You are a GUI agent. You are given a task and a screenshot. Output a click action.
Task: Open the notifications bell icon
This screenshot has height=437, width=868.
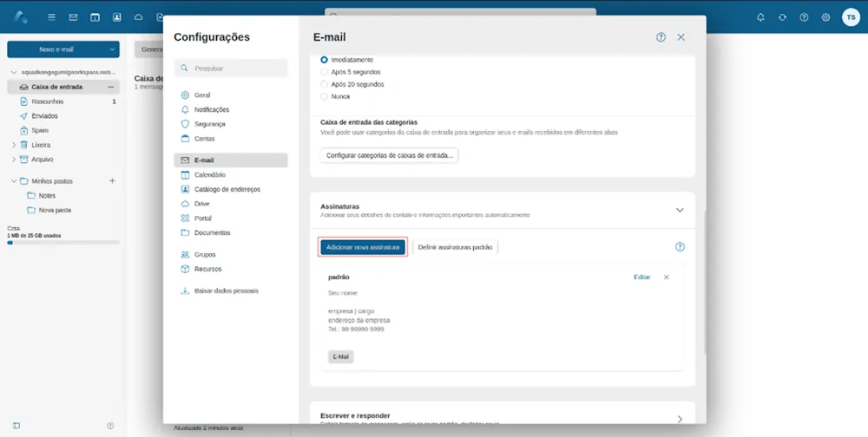pyautogui.click(x=760, y=17)
